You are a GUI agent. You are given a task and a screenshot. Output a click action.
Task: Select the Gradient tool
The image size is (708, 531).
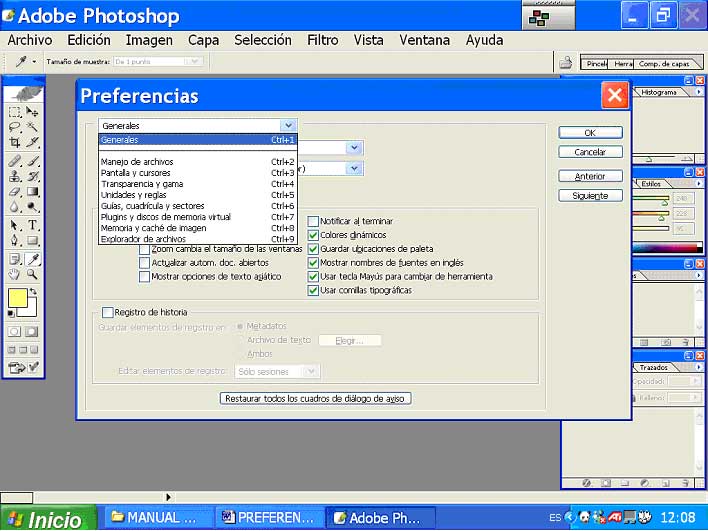click(32, 191)
